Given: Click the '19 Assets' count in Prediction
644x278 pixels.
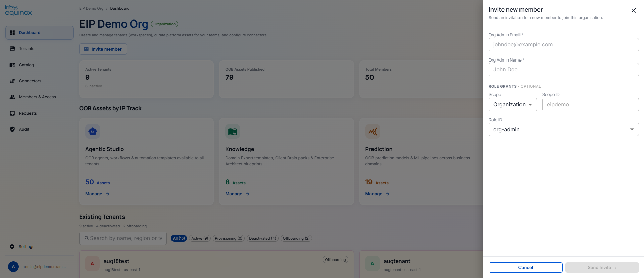Looking at the screenshot, I should [x=377, y=182].
